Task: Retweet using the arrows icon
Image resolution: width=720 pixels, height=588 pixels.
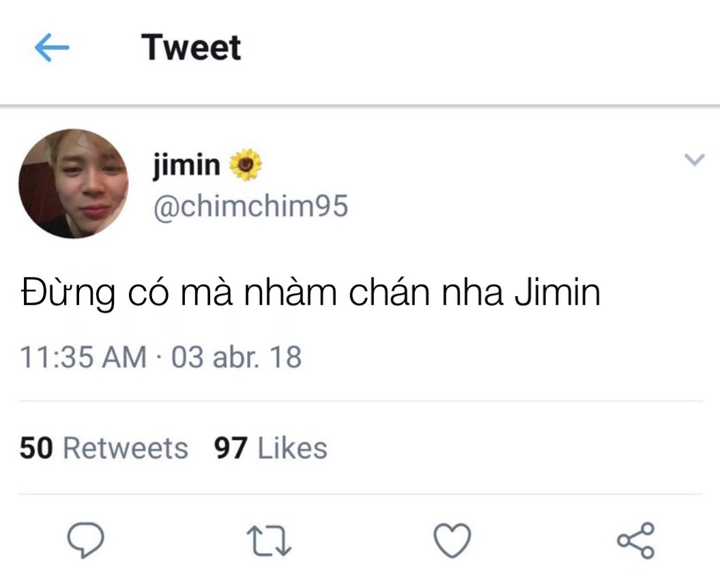Action: click(269, 541)
